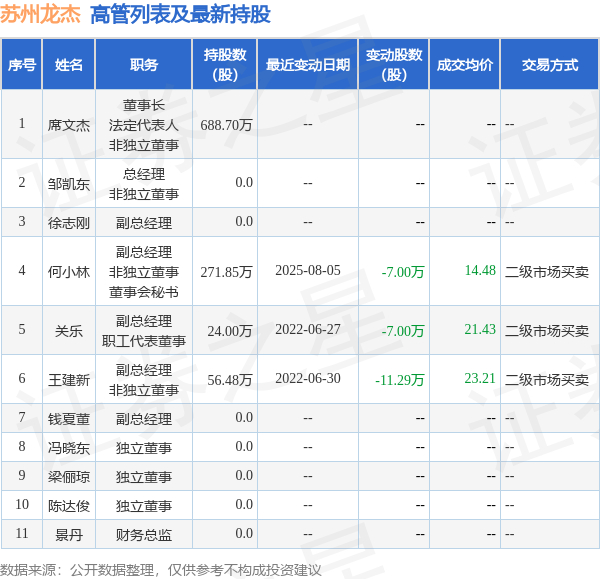Image resolution: width=600 pixels, height=579 pixels.
Task: Click the -7.00万 change in 何小林's row
Action: pyautogui.click(x=403, y=272)
